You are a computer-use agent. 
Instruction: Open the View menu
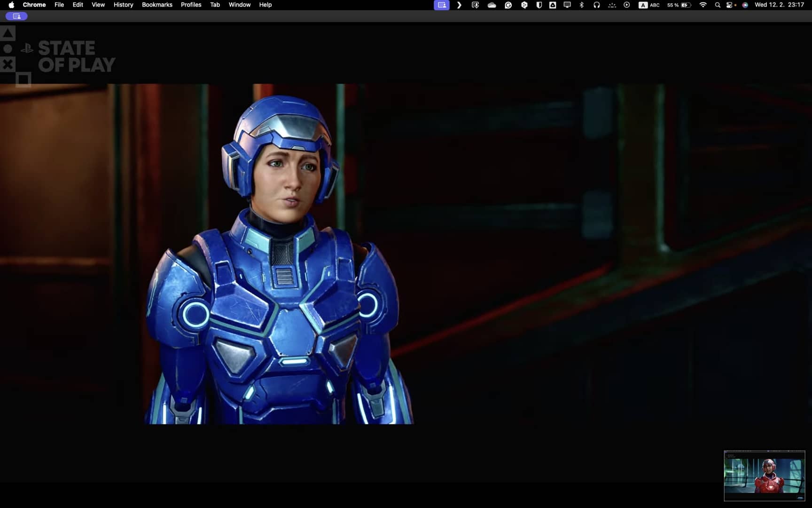[98, 5]
